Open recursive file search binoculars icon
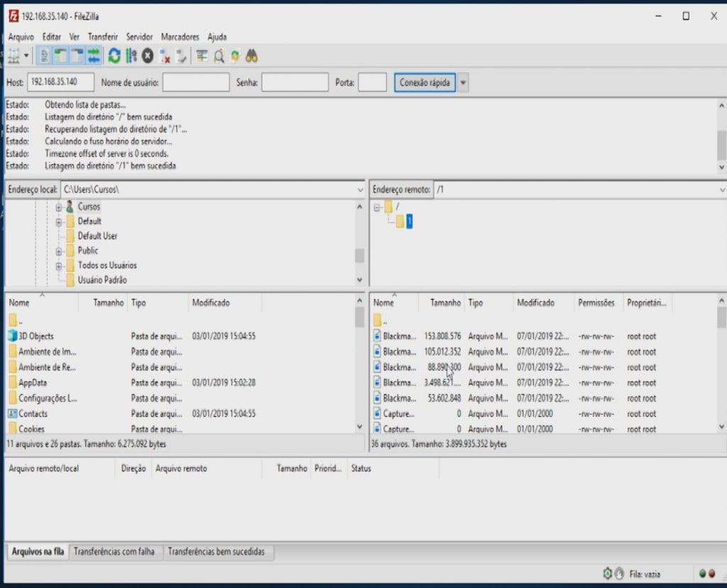727x588 pixels. tap(252, 56)
